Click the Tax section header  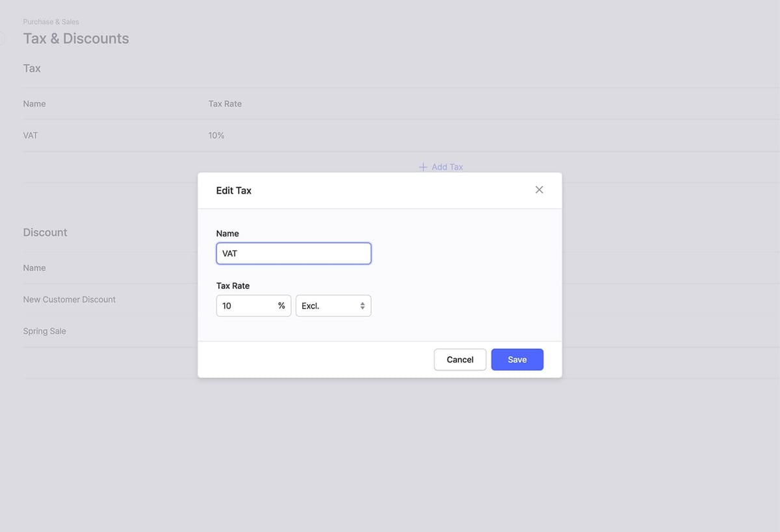pyautogui.click(x=31, y=68)
